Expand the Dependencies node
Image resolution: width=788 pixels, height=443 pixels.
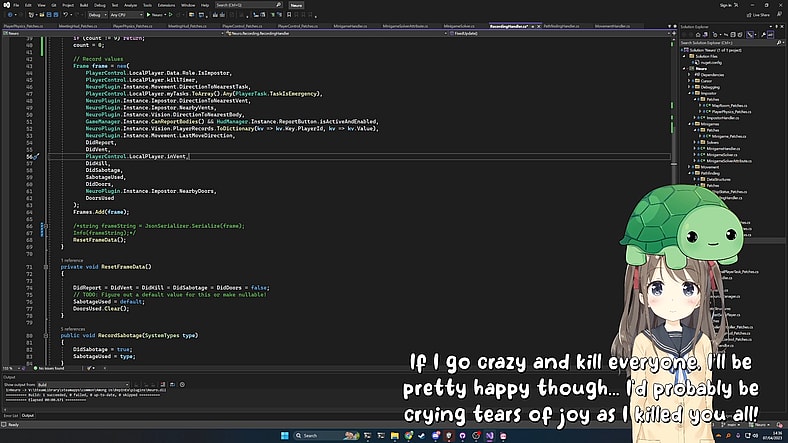(x=690, y=75)
